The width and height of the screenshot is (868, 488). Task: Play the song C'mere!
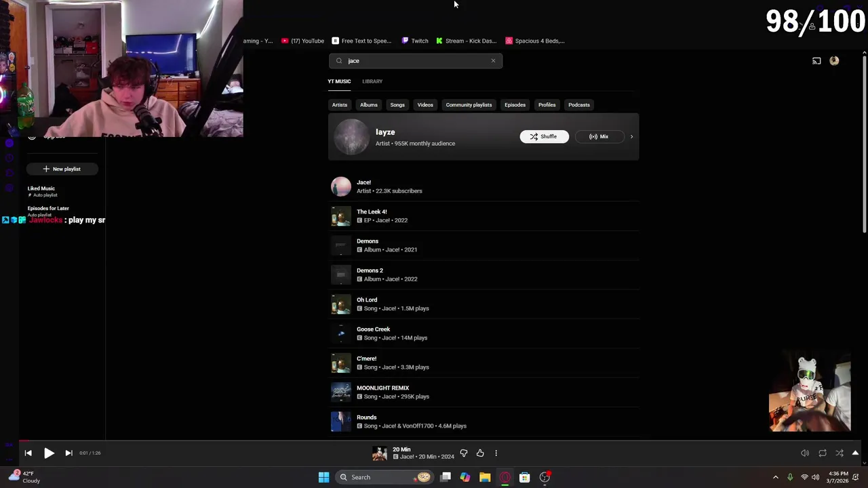click(484, 363)
